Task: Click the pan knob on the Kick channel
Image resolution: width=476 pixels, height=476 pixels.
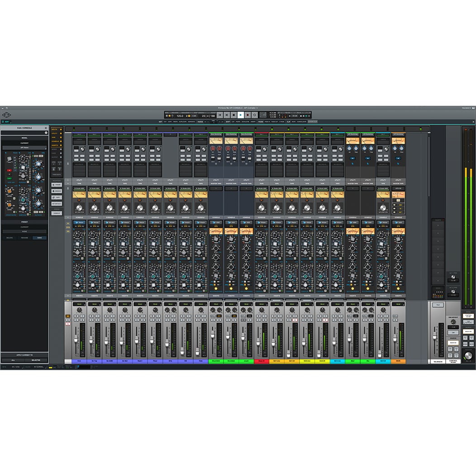Action: [x=79, y=310]
